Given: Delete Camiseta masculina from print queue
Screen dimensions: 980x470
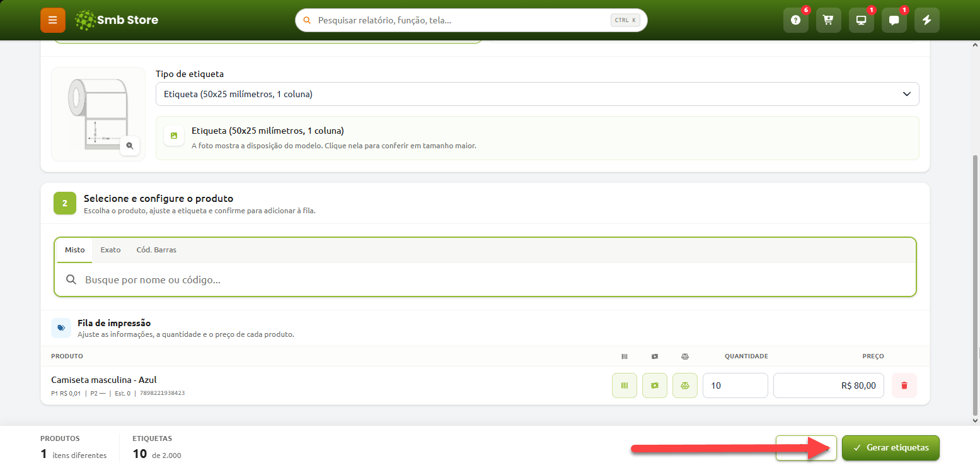Looking at the screenshot, I should 904,385.
